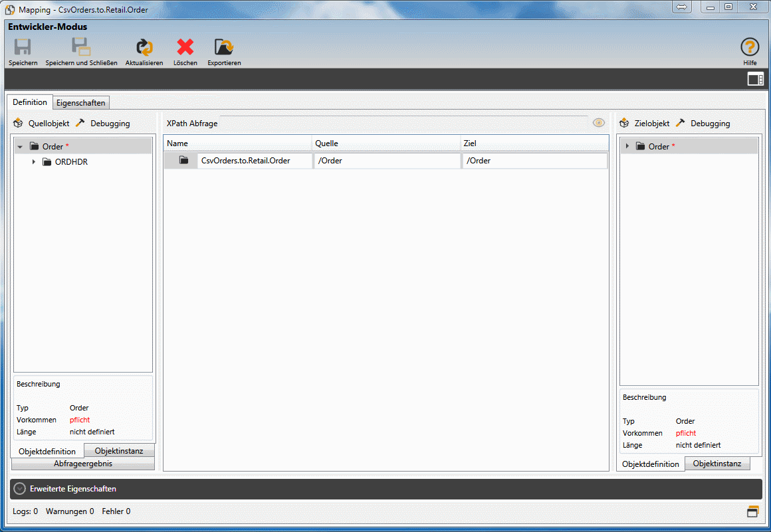
Task: Collapse the source Order tree node
Action: pos(20,147)
